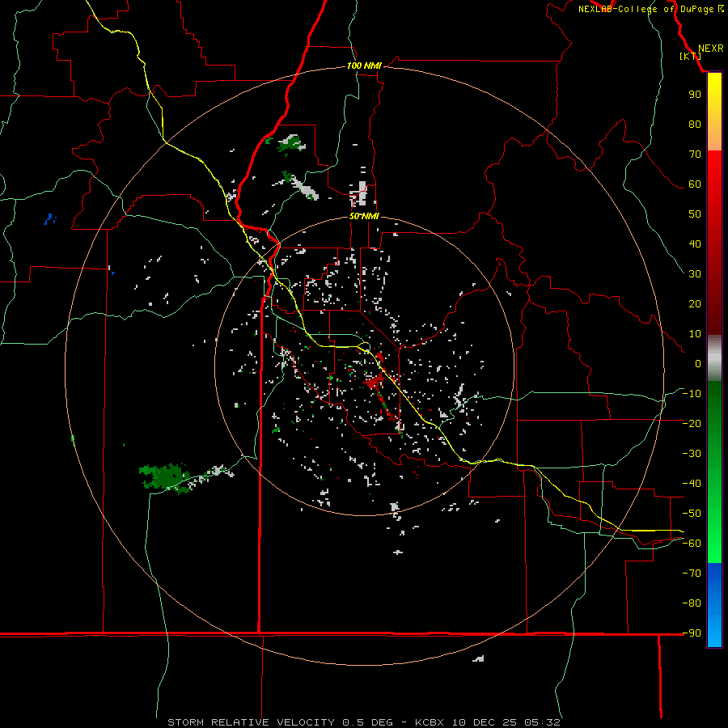The width and height of the screenshot is (728, 728).
Task: Click the 0 value on the velocity scale
Action: [698, 364]
